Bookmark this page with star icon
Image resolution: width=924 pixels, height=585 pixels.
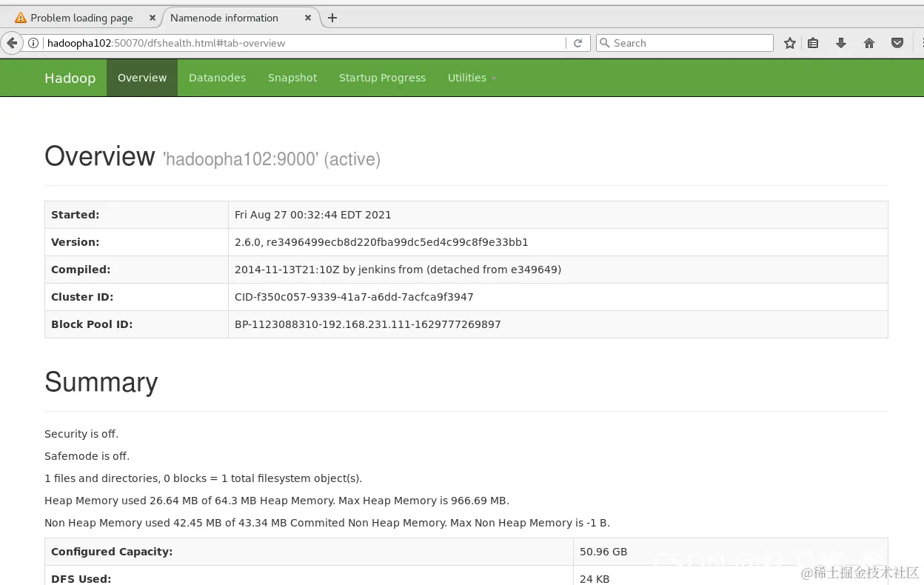click(790, 43)
